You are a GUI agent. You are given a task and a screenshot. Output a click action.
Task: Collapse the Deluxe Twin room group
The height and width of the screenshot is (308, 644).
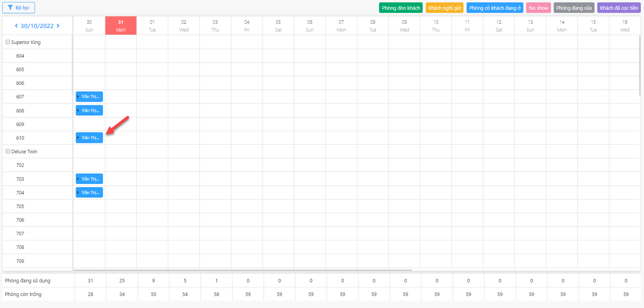pos(8,151)
